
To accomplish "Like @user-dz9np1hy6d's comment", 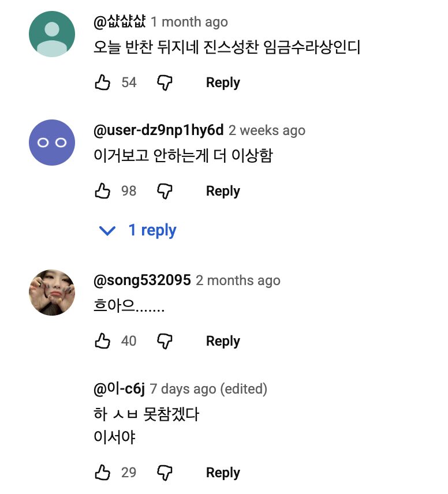I will (103, 190).
